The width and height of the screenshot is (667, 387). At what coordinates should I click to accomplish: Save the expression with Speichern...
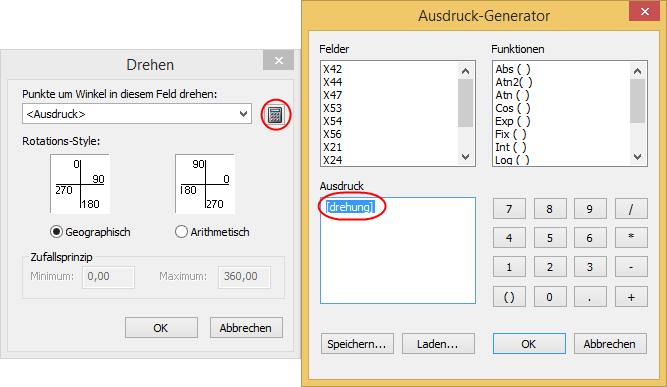(x=357, y=344)
